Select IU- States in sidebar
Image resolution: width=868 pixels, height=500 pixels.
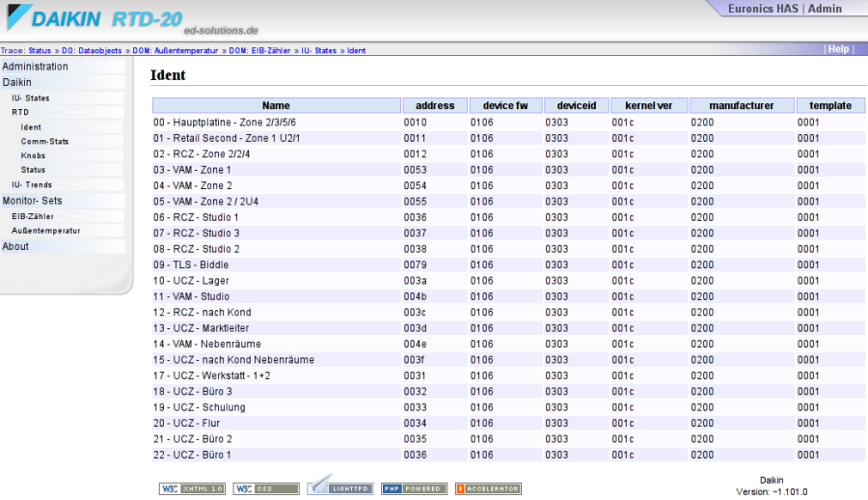pyautogui.click(x=67, y=98)
